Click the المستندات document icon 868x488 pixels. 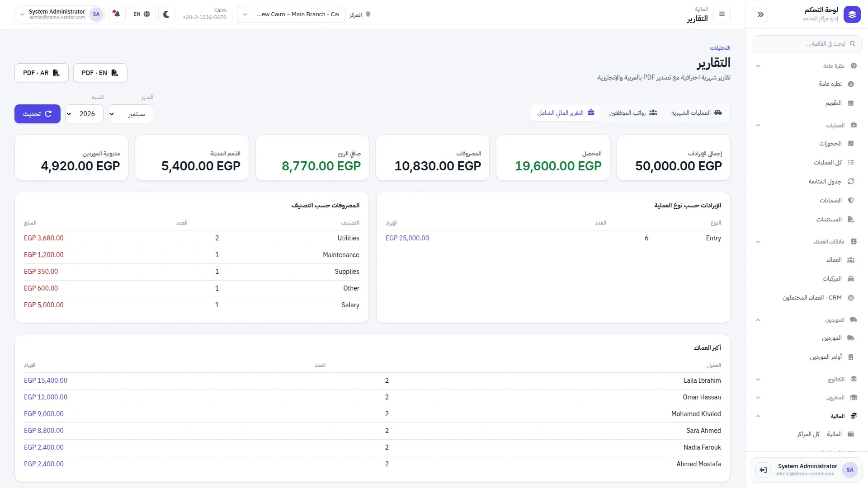pos(851,220)
